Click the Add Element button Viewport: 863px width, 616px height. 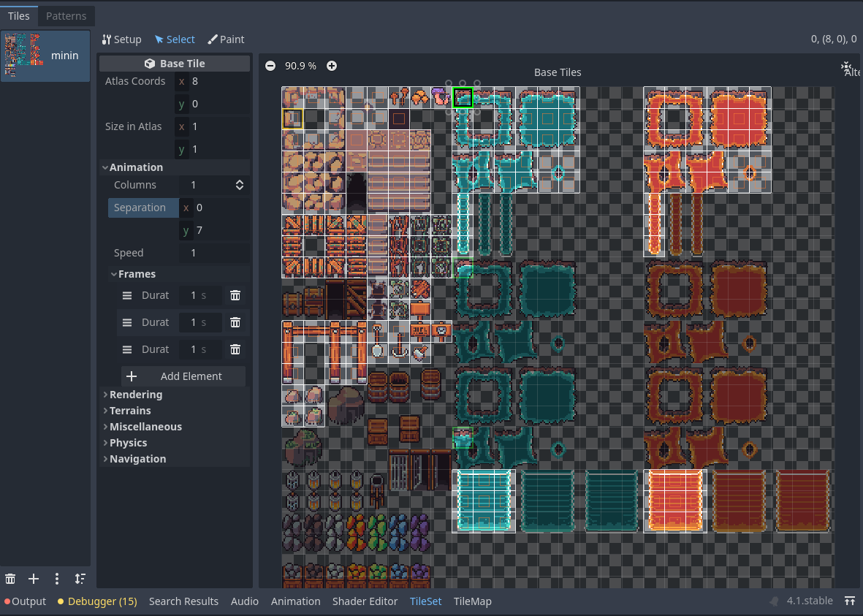point(183,376)
